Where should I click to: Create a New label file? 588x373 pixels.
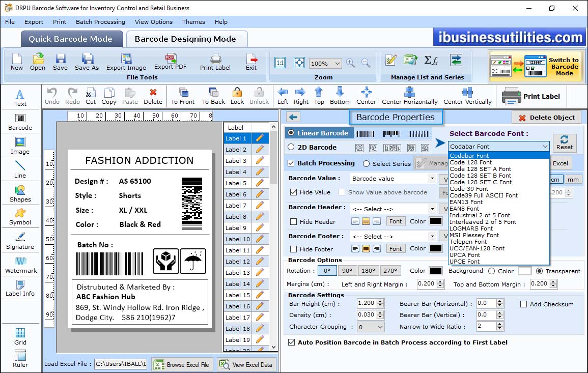point(16,62)
